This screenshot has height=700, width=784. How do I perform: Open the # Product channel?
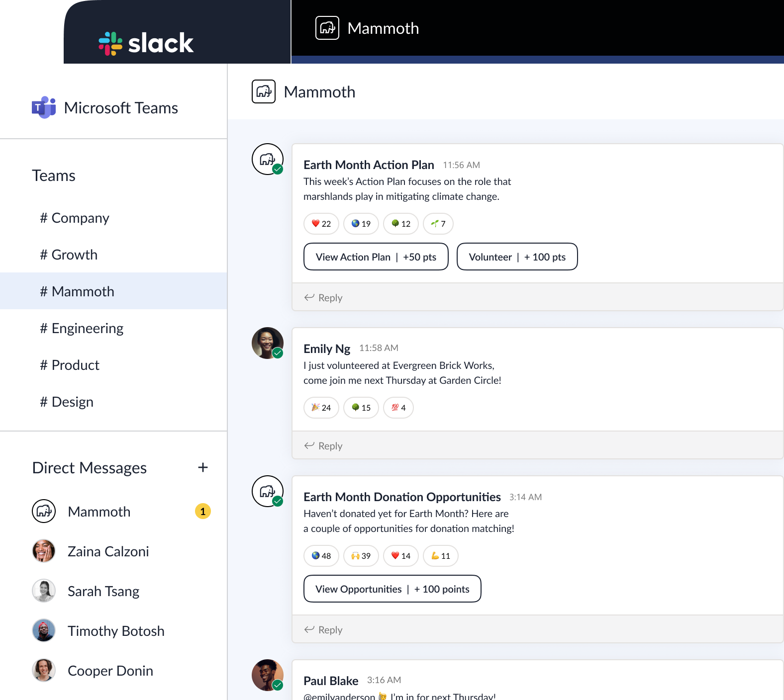(113, 365)
